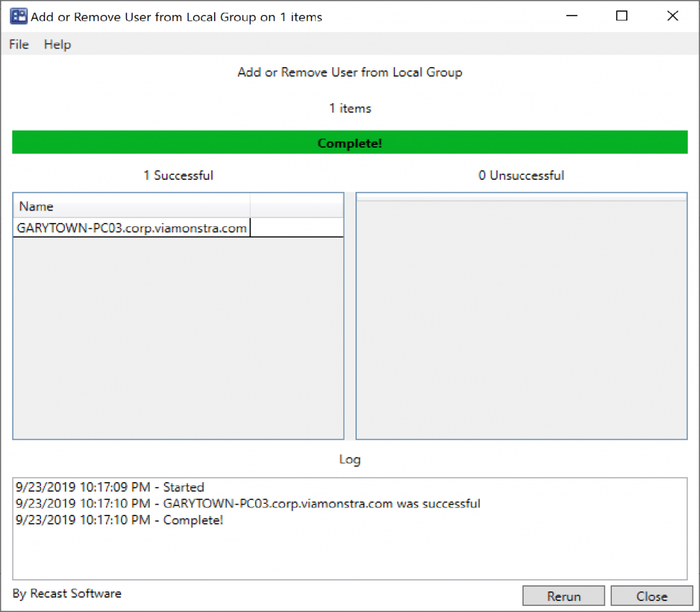Click the '1 Successful' label

178,176
